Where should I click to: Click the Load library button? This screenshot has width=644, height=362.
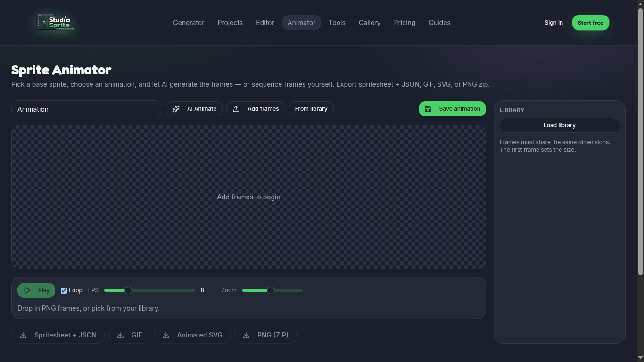[x=560, y=125]
